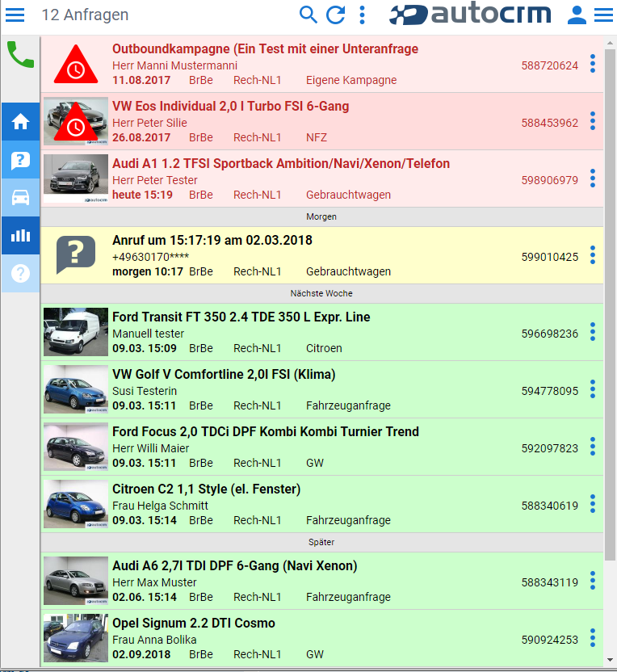Click the autocrm logo
Screen dimensions: 617x672
point(470,14)
